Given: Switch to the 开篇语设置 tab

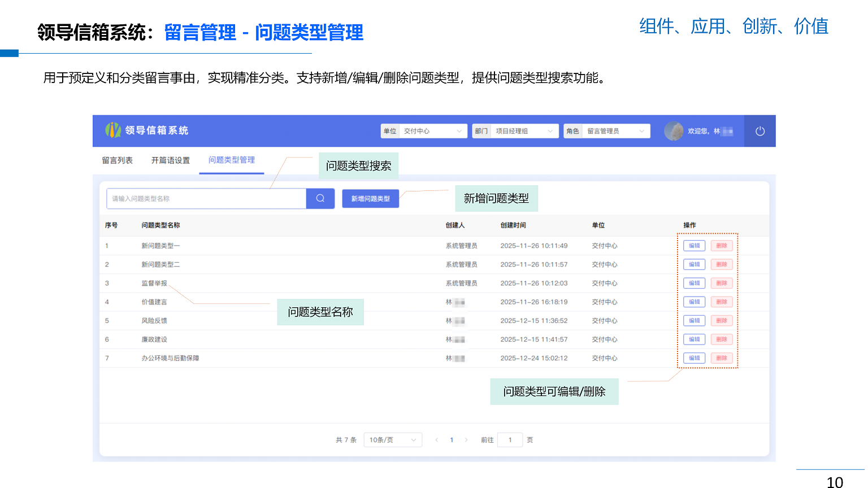Looking at the screenshot, I should click(170, 160).
